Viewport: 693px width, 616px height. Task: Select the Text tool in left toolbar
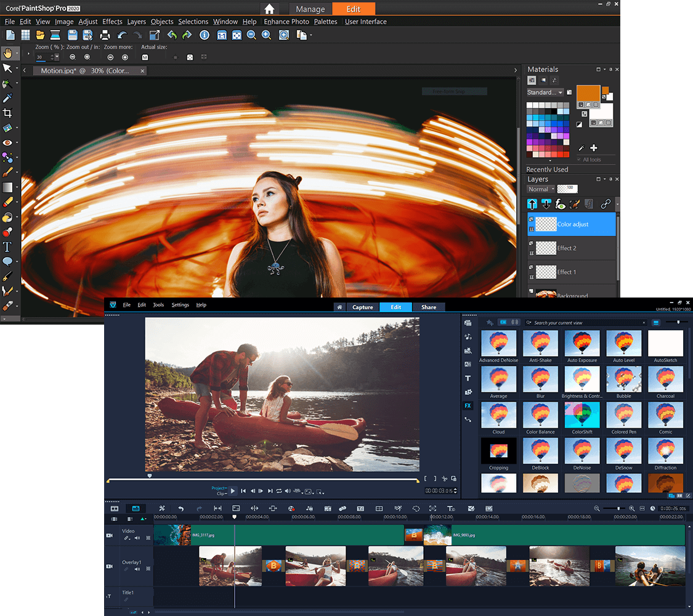[x=7, y=247]
